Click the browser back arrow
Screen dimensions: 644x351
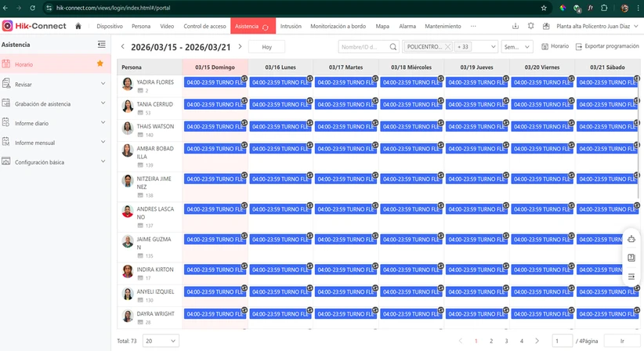tap(5, 8)
